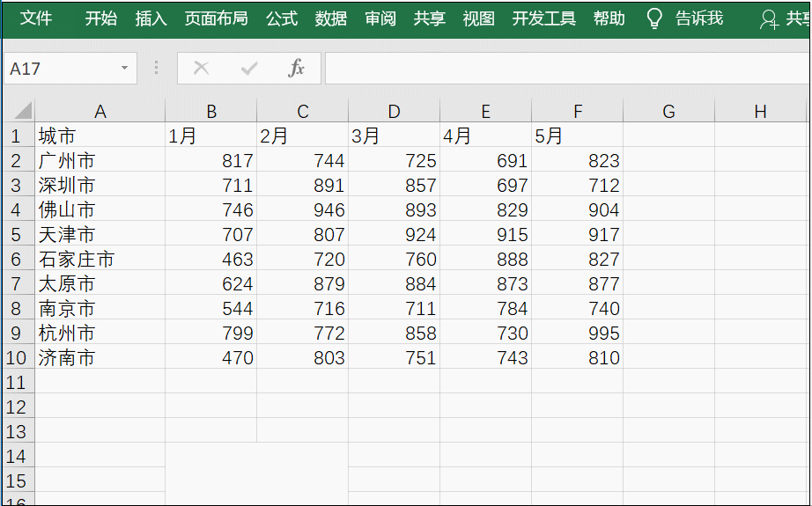
Task: Click the 5月 header cell
Action: (x=578, y=136)
